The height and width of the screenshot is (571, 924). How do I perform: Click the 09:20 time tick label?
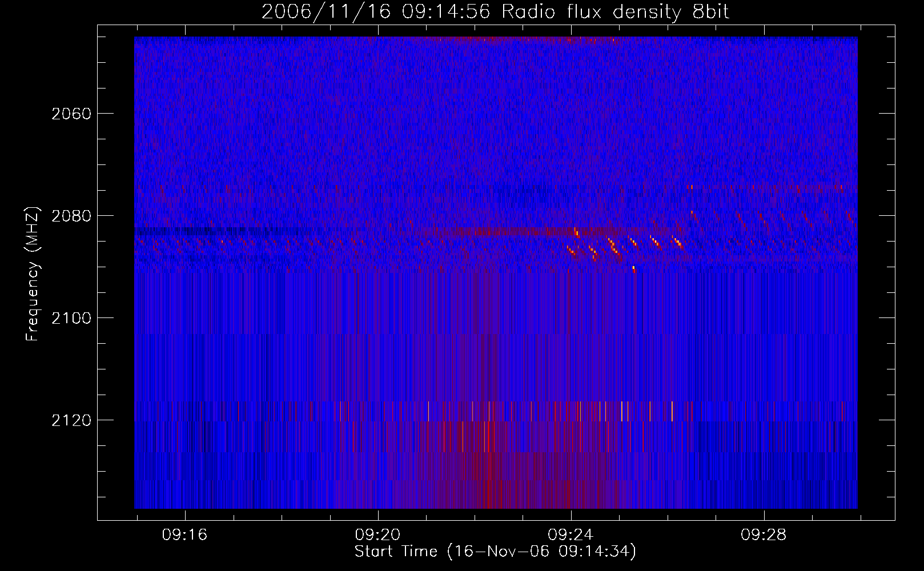pyautogui.click(x=377, y=535)
